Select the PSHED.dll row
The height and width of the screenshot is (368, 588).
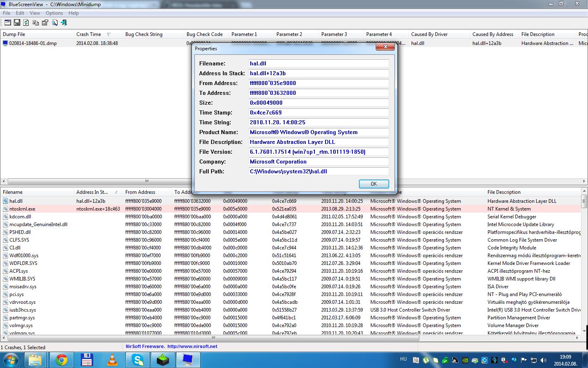290,232
